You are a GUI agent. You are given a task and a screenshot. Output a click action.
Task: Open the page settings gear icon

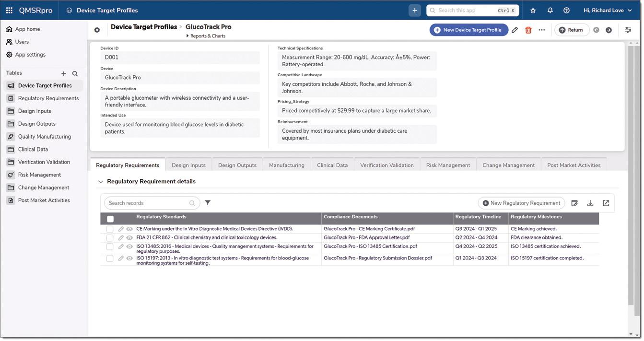coord(97,30)
